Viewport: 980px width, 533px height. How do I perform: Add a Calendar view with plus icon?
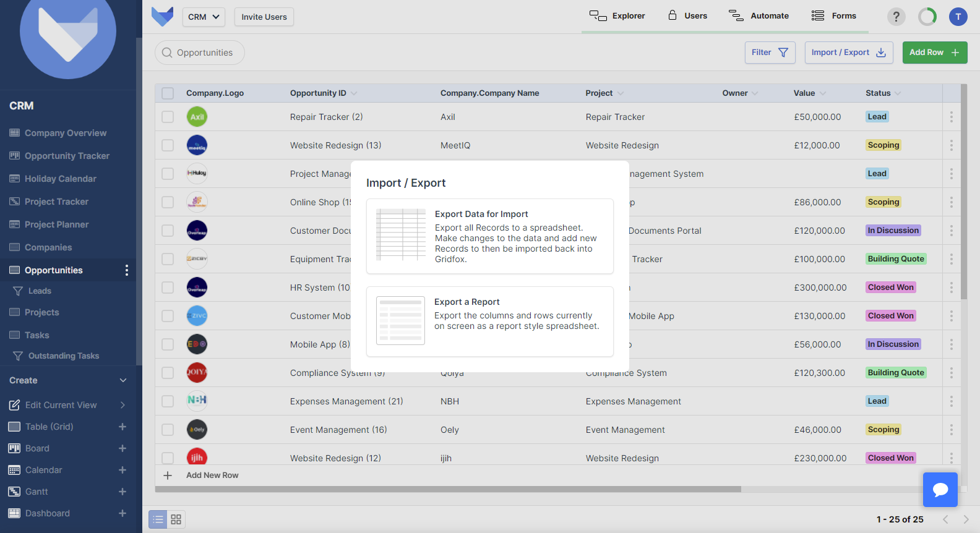point(123,470)
